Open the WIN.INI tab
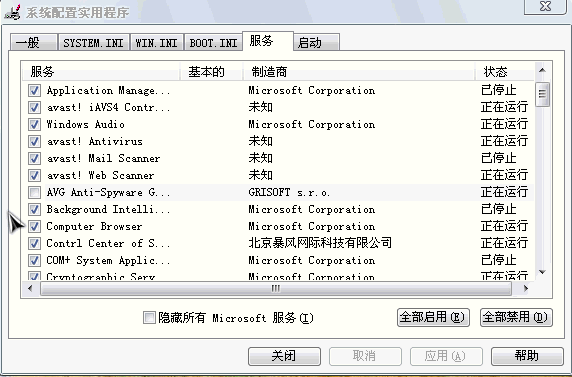 156,43
